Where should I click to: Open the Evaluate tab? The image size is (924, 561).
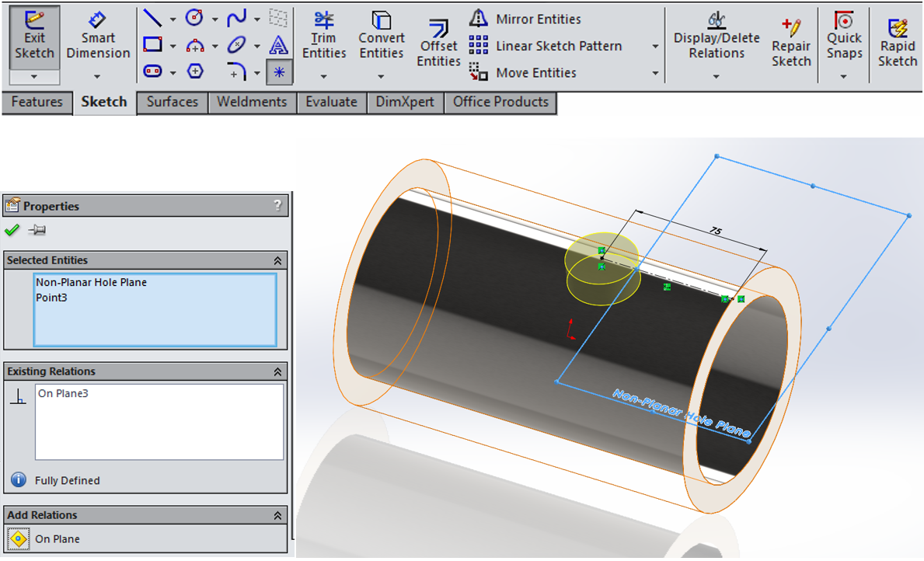(x=331, y=102)
